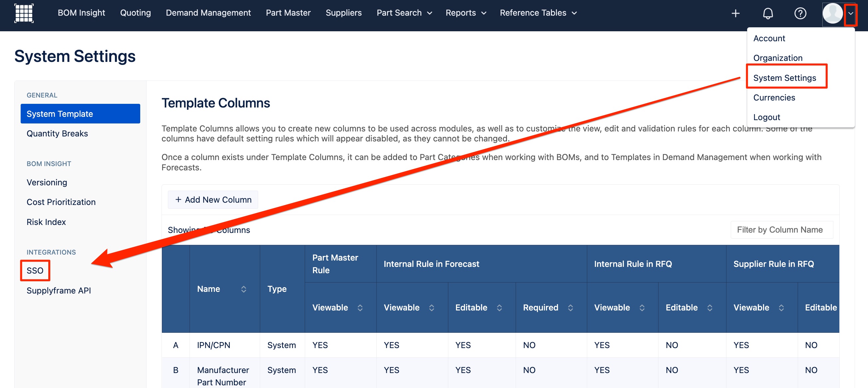Image resolution: width=868 pixels, height=388 pixels.
Task: Open Demand Management module
Action: point(208,13)
